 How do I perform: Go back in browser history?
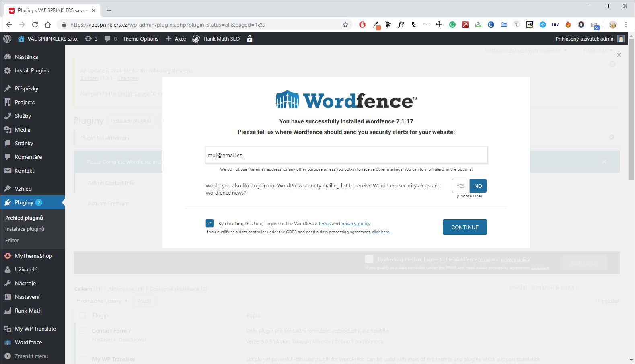point(9,25)
